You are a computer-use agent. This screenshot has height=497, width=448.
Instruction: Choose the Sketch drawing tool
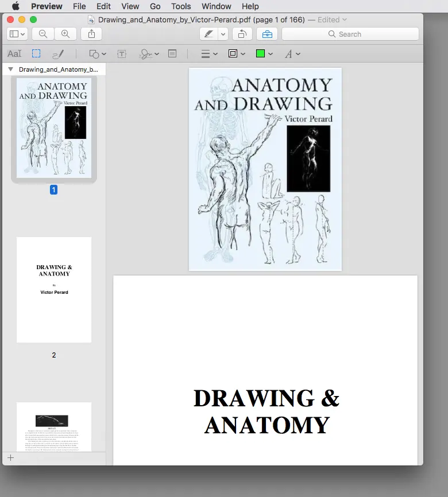point(58,54)
